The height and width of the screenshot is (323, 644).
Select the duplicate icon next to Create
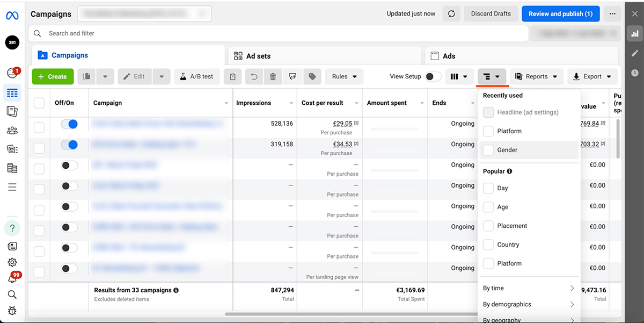coord(86,76)
